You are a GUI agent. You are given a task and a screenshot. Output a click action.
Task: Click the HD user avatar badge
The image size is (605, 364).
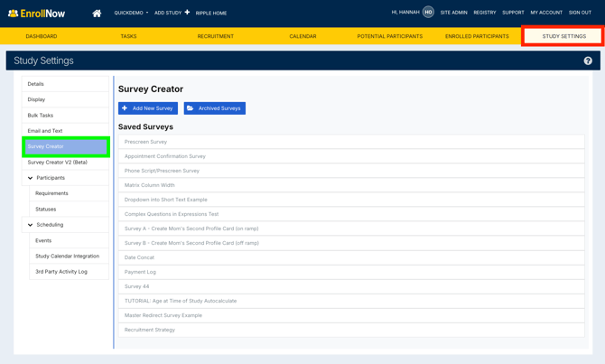[428, 13]
